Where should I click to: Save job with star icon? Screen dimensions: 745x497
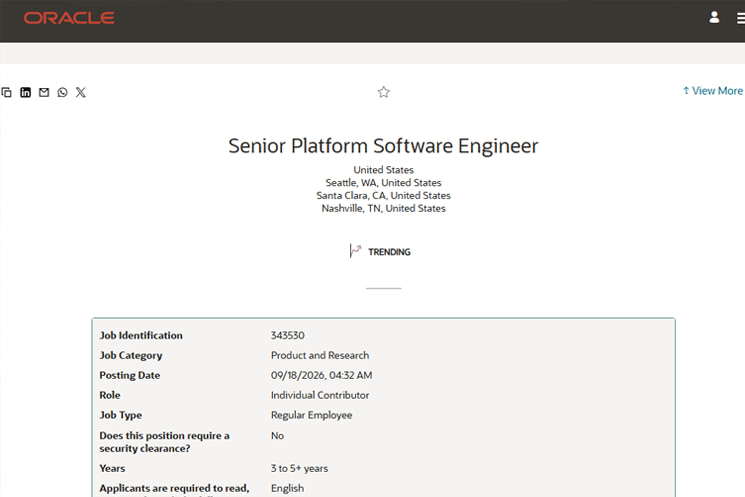383,92
